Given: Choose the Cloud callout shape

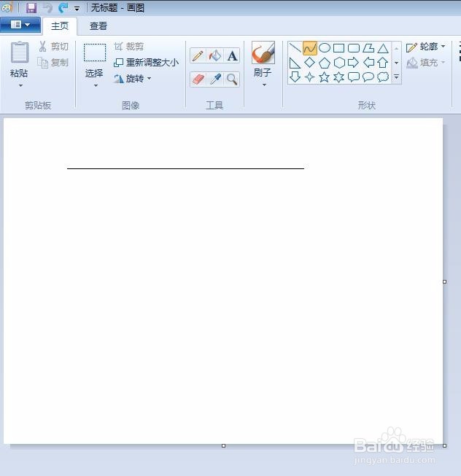Looking at the screenshot, I should pyautogui.click(x=383, y=77).
